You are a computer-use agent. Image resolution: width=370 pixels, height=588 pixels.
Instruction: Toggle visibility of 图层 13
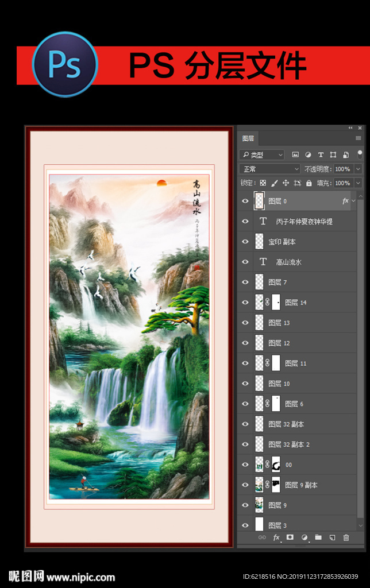tap(245, 323)
